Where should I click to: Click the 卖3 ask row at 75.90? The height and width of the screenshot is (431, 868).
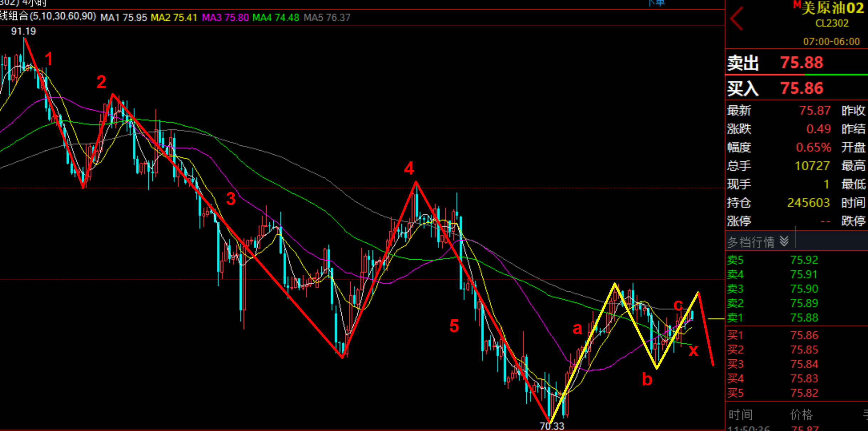coord(772,289)
